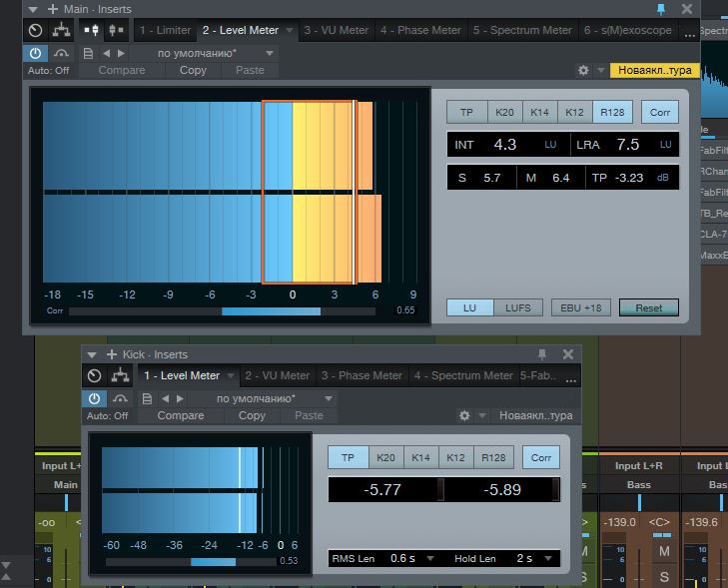Go to next preset in Kick window
The height and width of the screenshot is (588, 728).
tap(180, 398)
